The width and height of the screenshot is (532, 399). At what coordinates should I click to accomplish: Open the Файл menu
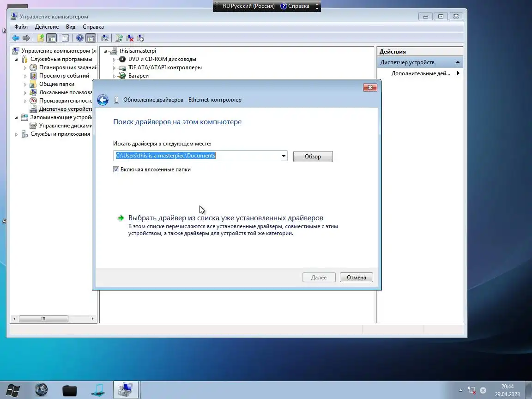pyautogui.click(x=21, y=27)
